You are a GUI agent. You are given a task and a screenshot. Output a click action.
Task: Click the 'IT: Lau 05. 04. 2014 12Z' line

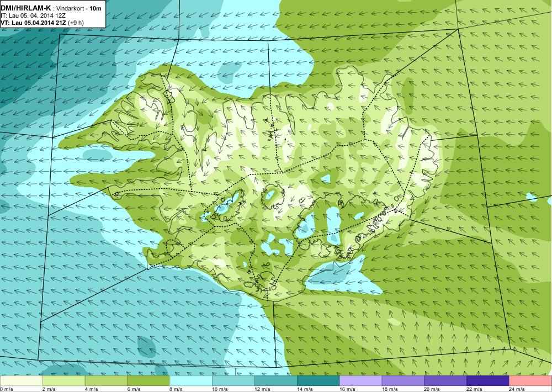pos(33,16)
